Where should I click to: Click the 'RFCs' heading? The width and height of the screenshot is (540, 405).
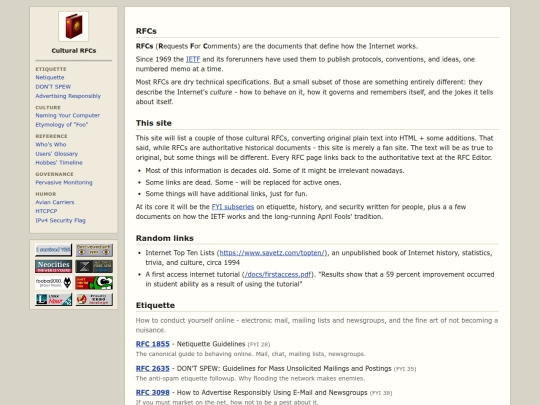coord(146,31)
